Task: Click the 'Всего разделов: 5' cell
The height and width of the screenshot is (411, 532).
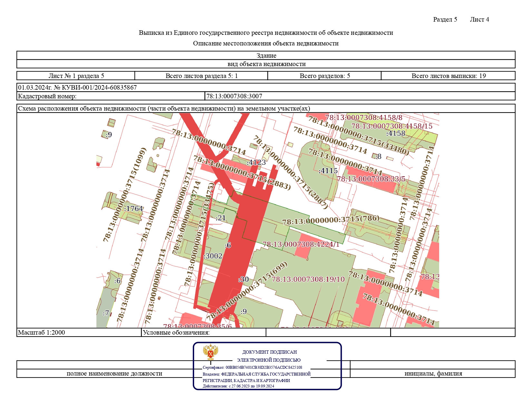Action: pos(324,76)
